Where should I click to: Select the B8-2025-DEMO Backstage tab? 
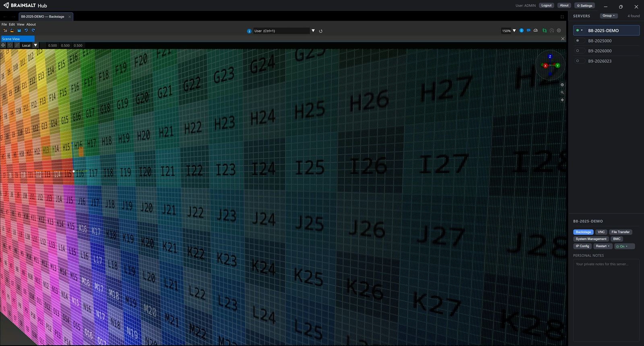point(45,16)
